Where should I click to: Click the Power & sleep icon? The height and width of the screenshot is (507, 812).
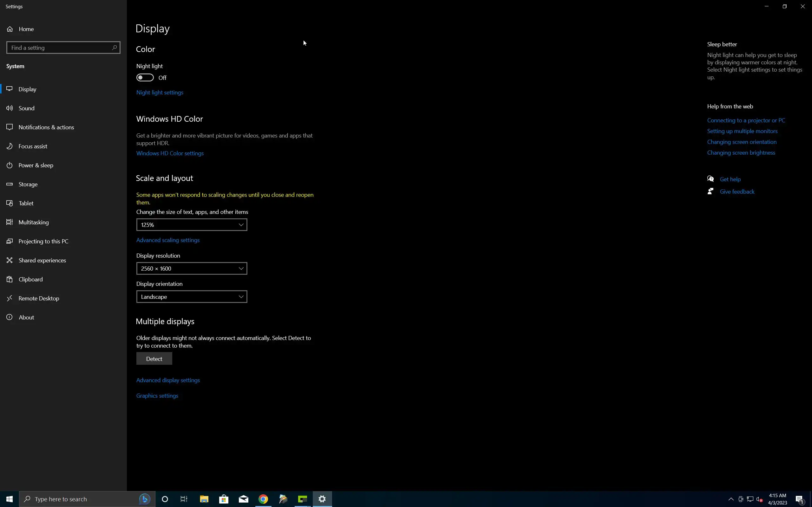(10, 165)
